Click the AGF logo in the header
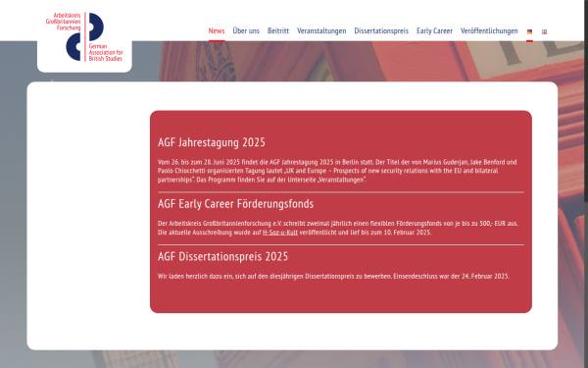 pos(84,37)
